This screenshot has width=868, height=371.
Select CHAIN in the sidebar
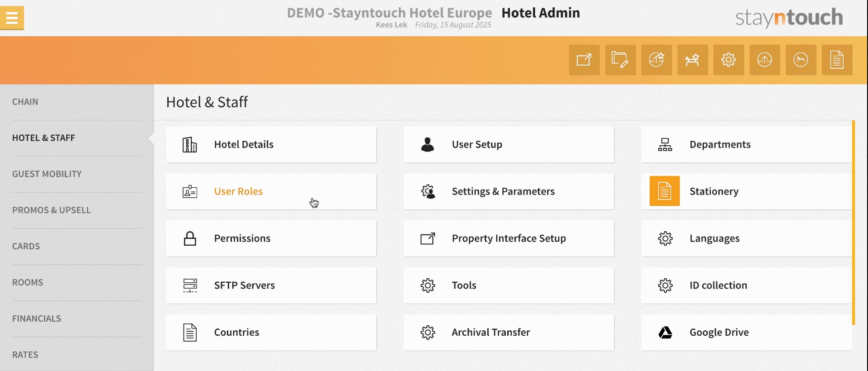tap(25, 102)
